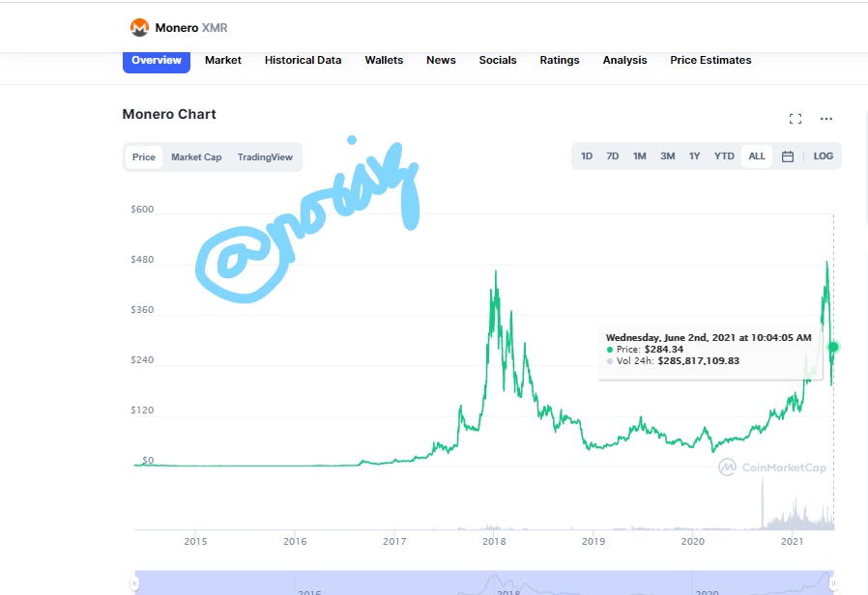Click the 2019 year axis label
This screenshot has width=868, height=595.
click(x=593, y=541)
